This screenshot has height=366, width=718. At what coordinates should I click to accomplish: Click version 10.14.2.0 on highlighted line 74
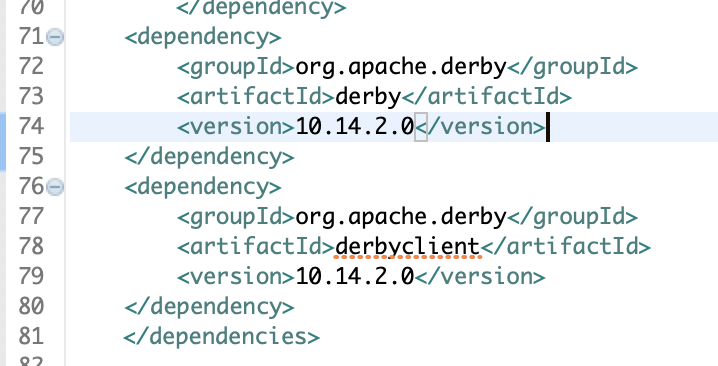[x=355, y=127]
